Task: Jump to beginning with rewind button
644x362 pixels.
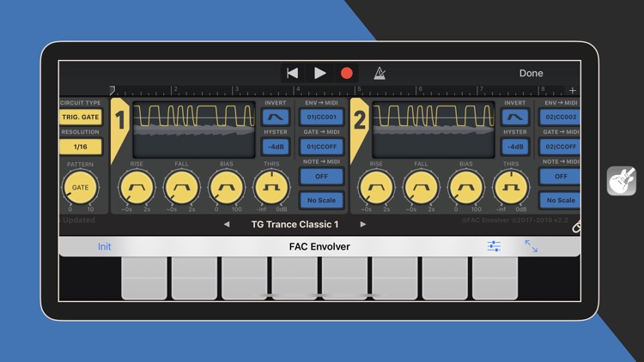Action: tap(293, 74)
